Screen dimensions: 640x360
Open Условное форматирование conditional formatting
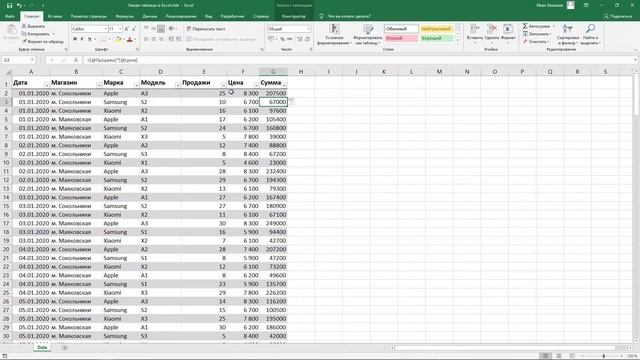[x=334, y=34]
